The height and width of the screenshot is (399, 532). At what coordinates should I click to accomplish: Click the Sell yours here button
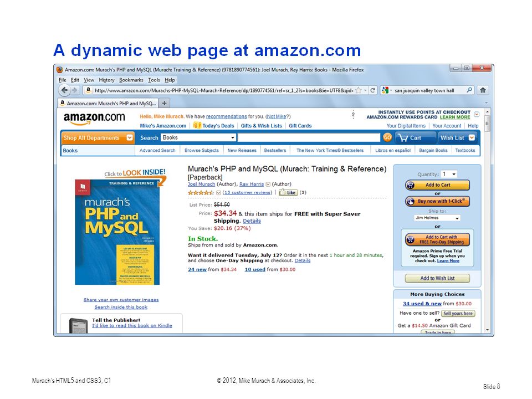coord(458,314)
